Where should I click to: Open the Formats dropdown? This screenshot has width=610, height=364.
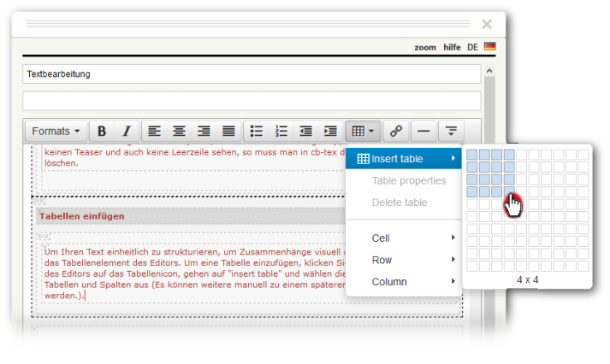55,131
